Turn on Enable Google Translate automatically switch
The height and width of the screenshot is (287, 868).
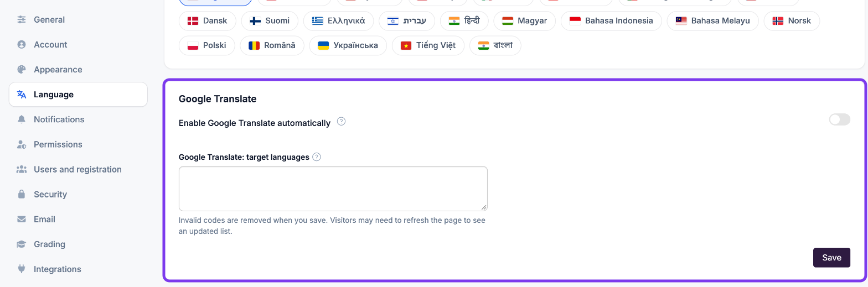click(x=839, y=119)
